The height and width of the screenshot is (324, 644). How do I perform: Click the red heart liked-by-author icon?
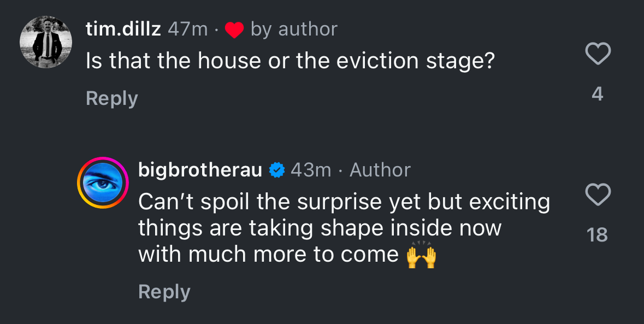(x=234, y=30)
